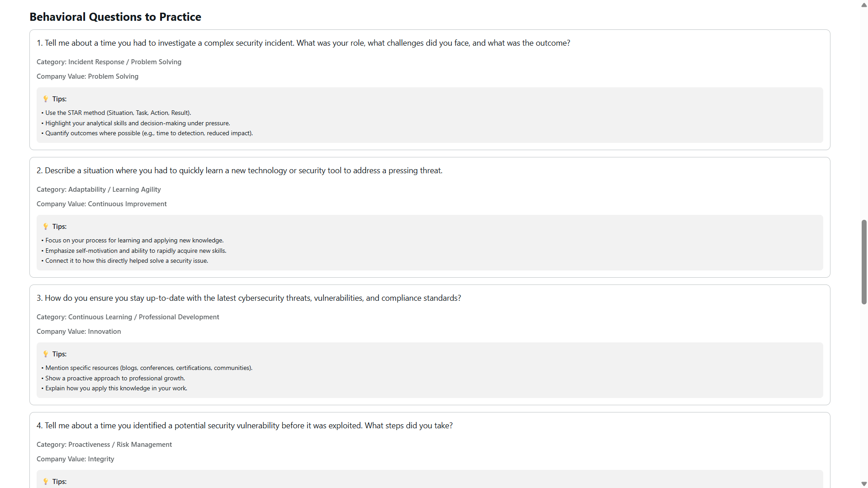Click the 'Emphasize self-motivation' tip line

coord(134,251)
